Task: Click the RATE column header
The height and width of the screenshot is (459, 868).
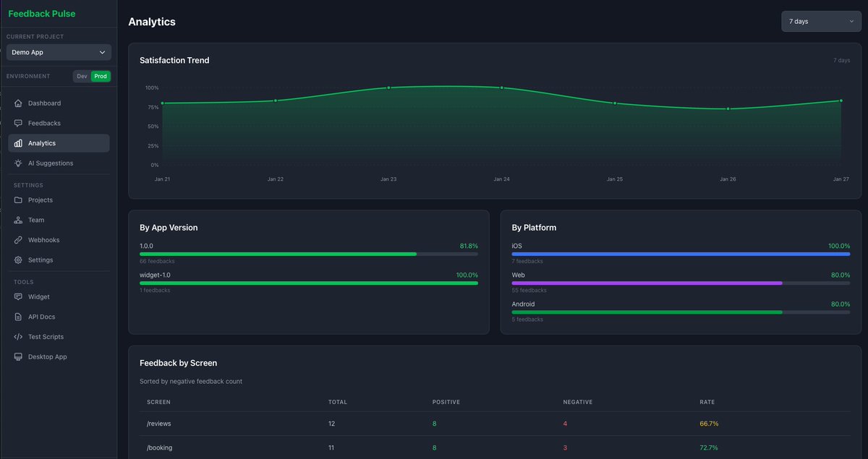Action: coord(707,402)
